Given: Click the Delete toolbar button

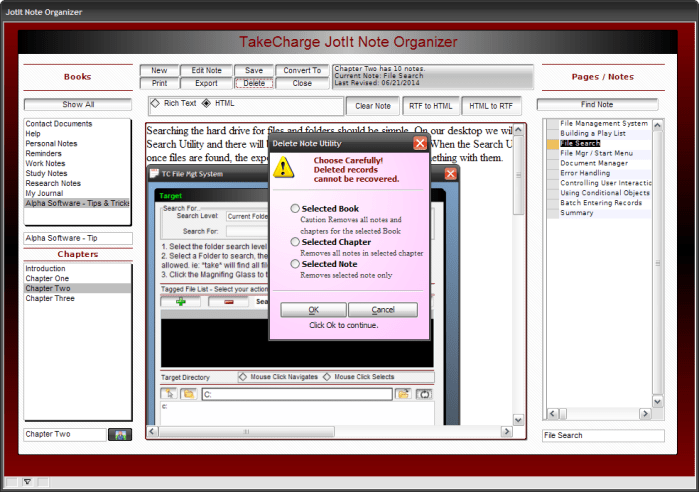Looking at the screenshot, I should tap(254, 83).
